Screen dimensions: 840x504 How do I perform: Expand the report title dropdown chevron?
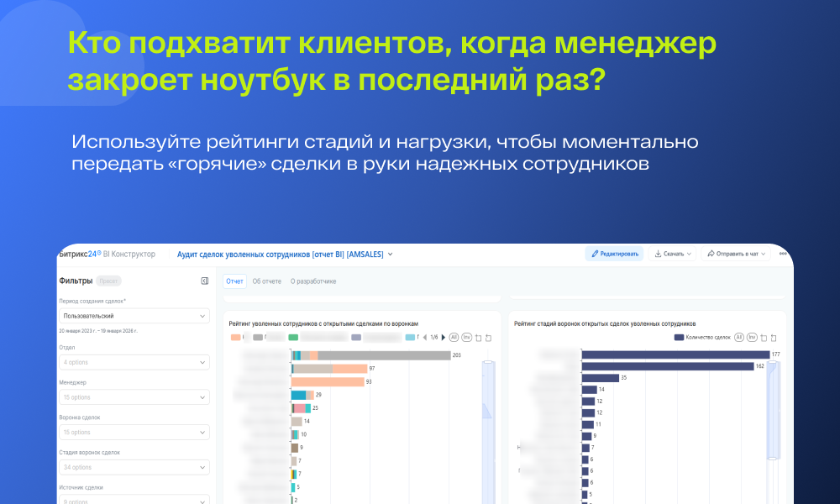[x=390, y=255]
